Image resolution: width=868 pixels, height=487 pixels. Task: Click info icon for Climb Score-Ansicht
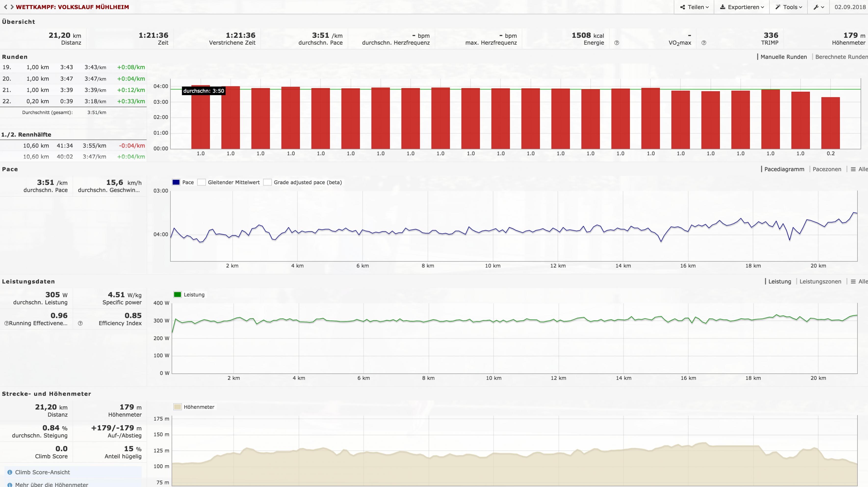coord(10,472)
